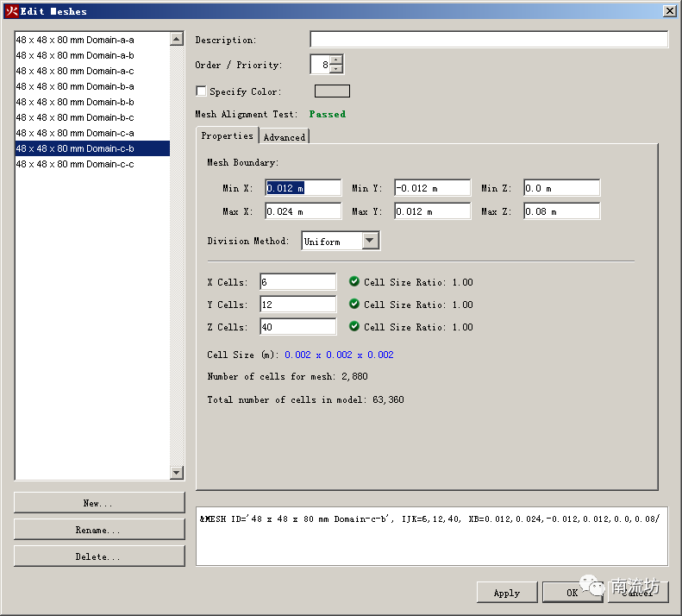682x616 pixels.
Task: Increase Order / Priority with up arrow
Action: click(335, 60)
